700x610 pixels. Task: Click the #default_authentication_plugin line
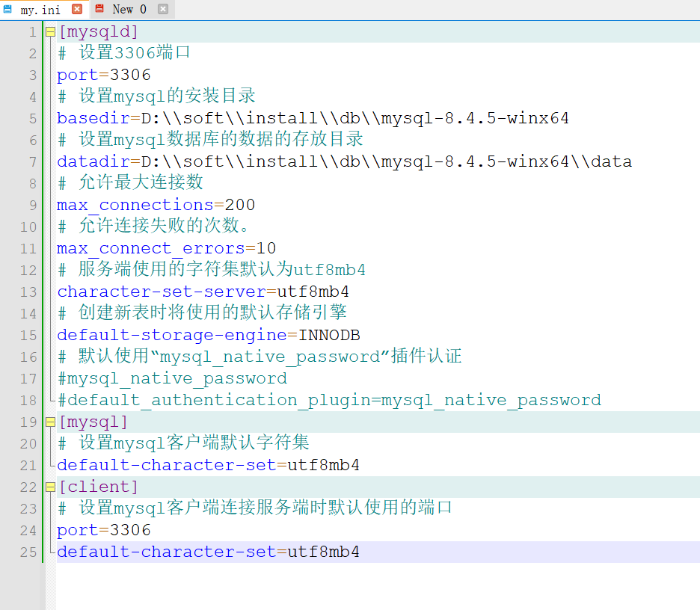pos(329,400)
